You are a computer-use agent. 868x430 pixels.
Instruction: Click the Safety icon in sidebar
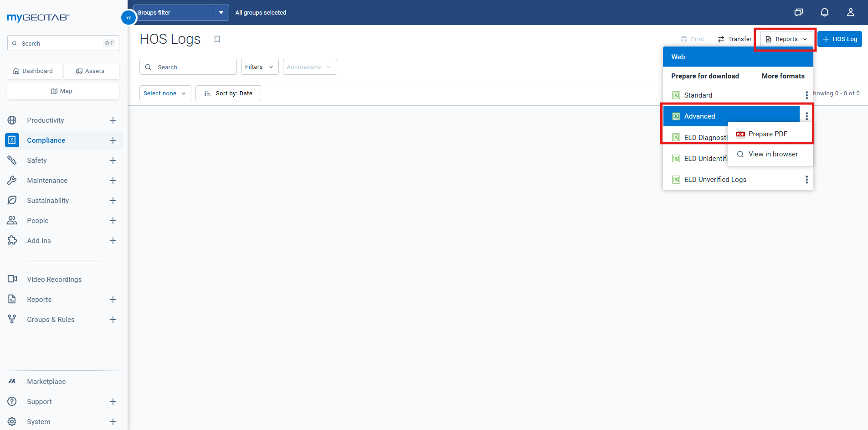point(12,161)
